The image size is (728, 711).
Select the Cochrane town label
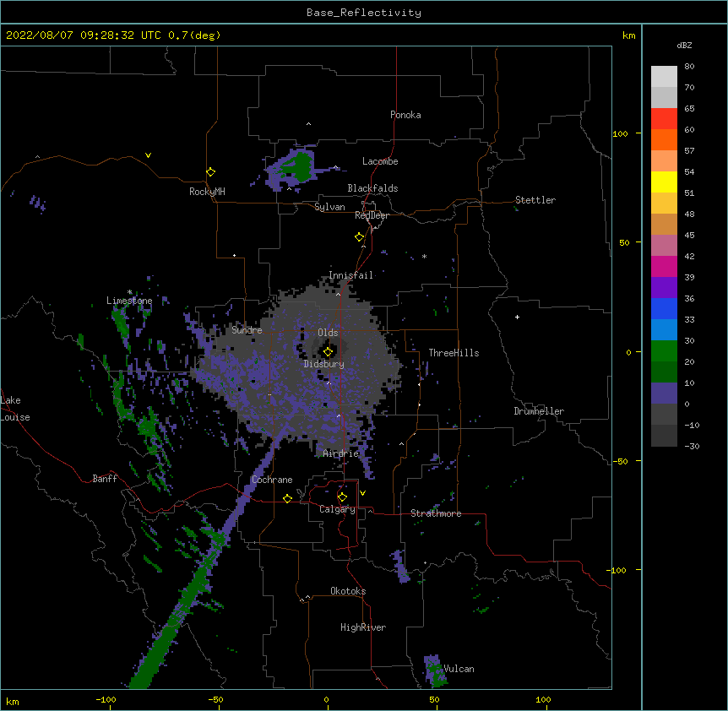[272, 480]
